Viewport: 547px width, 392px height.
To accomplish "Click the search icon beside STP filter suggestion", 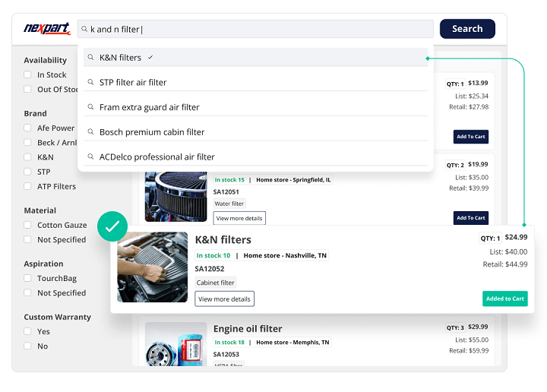I will pyautogui.click(x=90, y=83).
